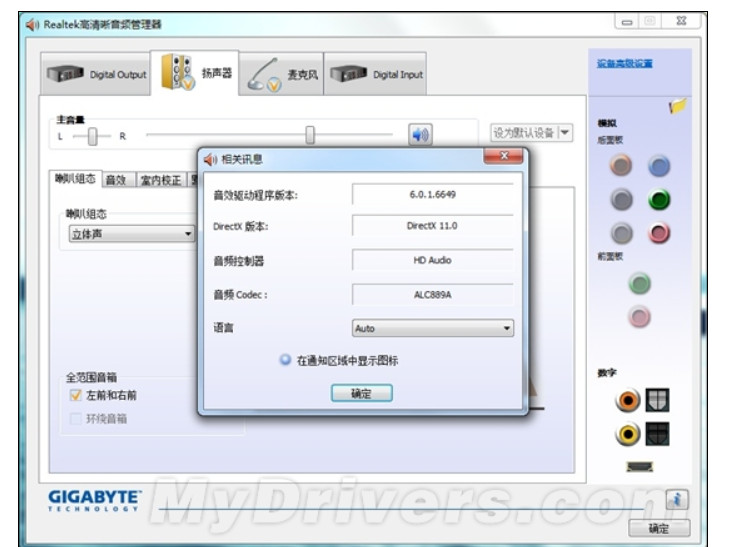
Task: Click the orange rear panel audio jack
Action: [x=621, y=165]
